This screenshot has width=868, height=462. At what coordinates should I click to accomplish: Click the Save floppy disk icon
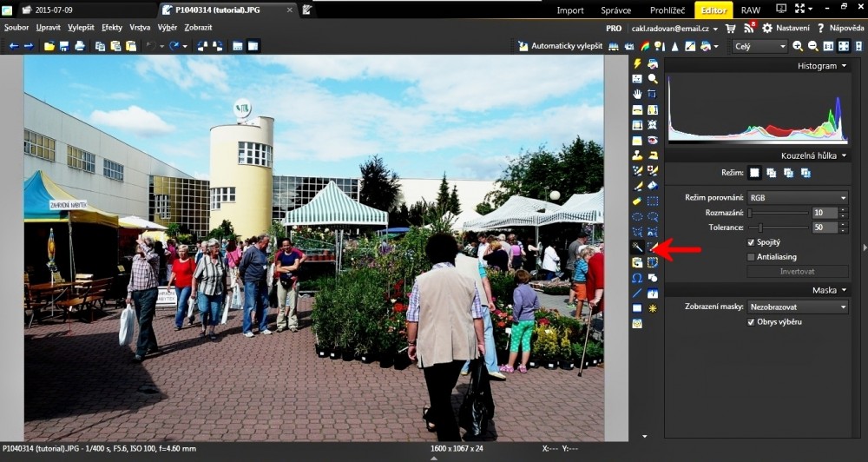tap(64, 46)
